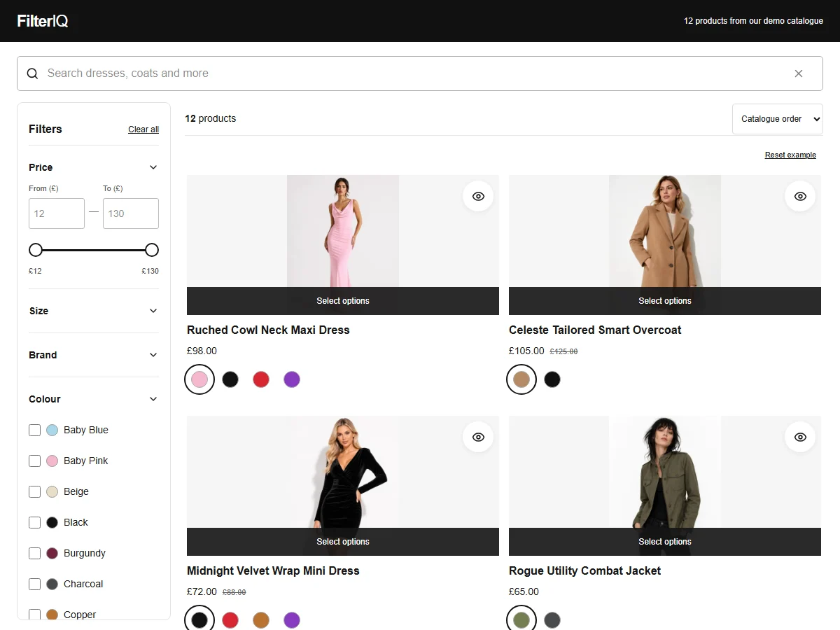This screenshot has width=840, height=630.
Task: Click the £65.00 price text
Action: (524, 591)
